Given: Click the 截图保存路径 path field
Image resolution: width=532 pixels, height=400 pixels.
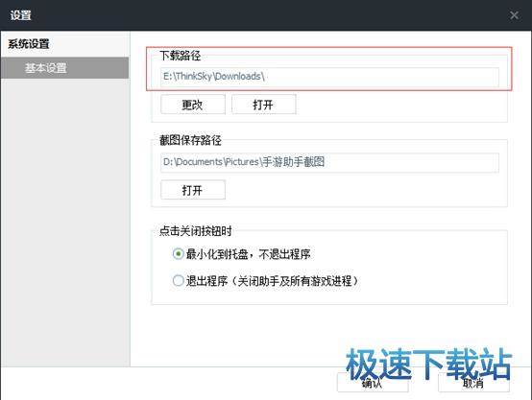Looking at the screenshot, I should 329,162.
